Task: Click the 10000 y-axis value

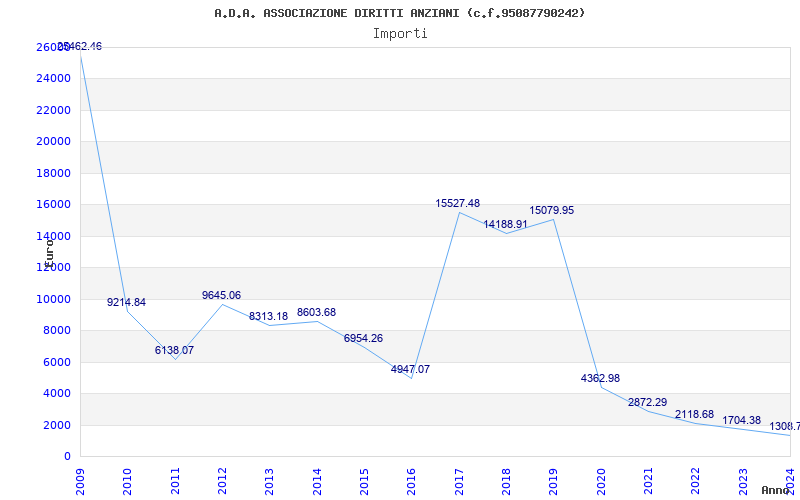Action: [x=53, y=299]
